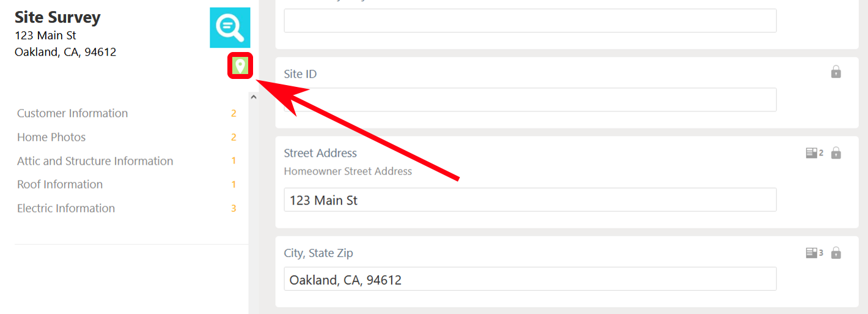
Task: Open the Street Address notes icon
Action: coord(814,153)
